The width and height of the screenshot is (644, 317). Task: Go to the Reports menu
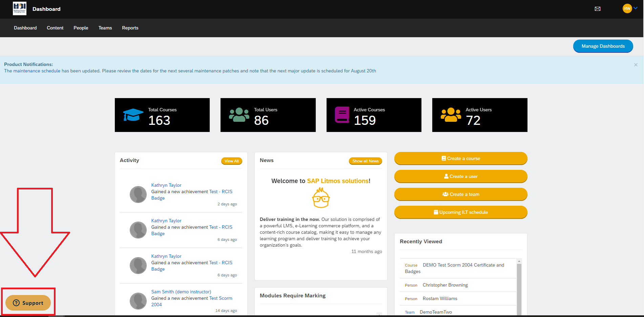coord(130,28)
